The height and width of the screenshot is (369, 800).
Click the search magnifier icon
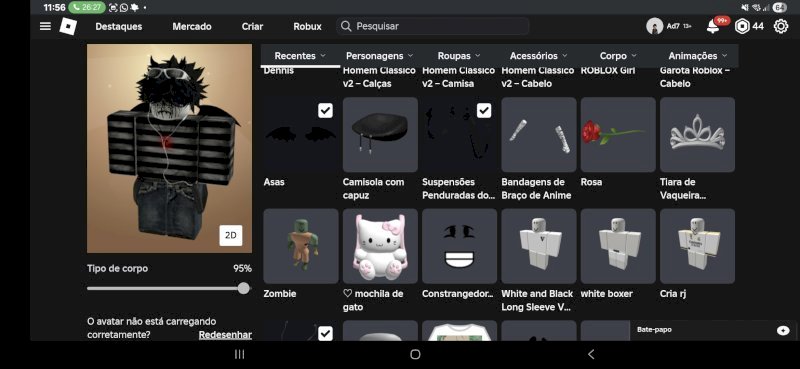(x=346, y=26)
